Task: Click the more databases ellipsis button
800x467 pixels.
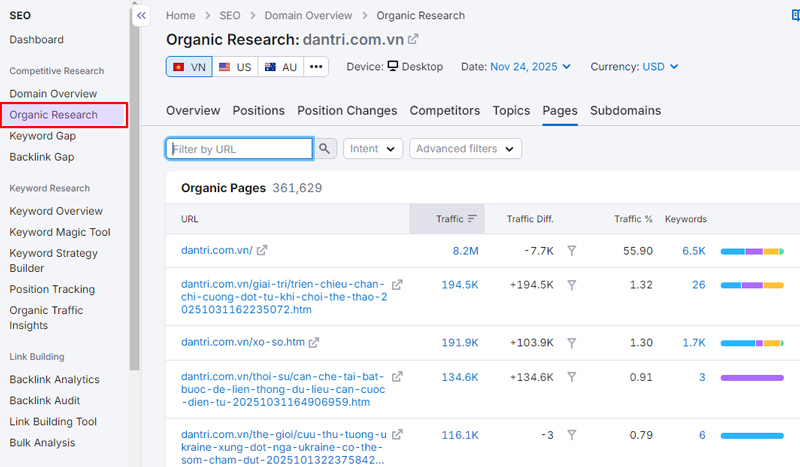Action: pos(316,67)
